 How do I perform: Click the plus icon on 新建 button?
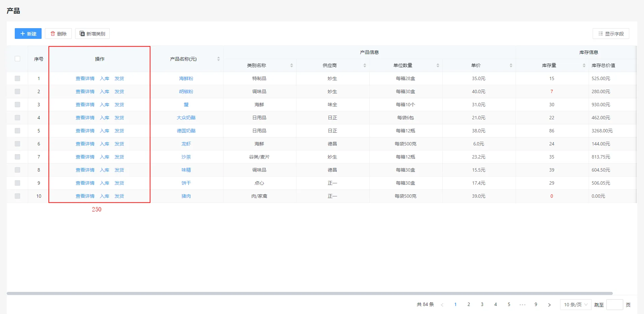(22, 34)
